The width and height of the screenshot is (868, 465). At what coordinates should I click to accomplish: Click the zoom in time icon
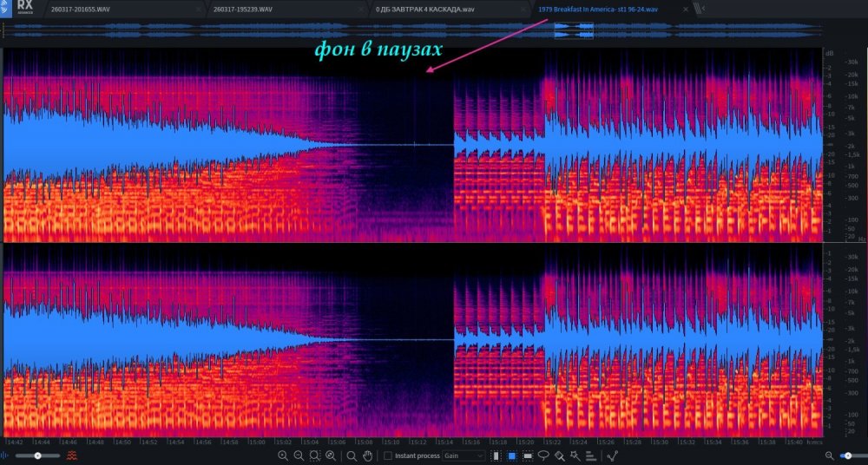pos(283,455)
